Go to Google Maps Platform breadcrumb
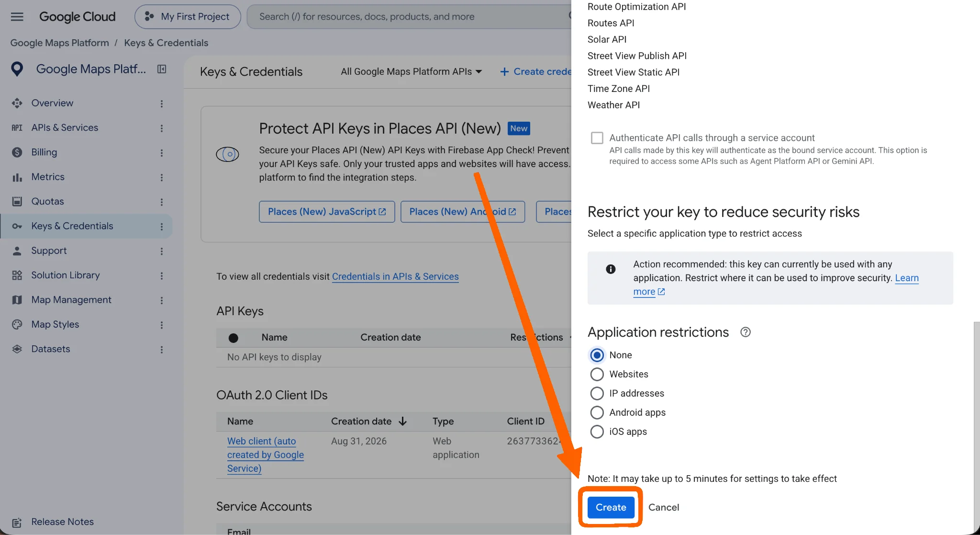Image resolution: width=980 pixels, height=535 pixels. coord(59,43)
